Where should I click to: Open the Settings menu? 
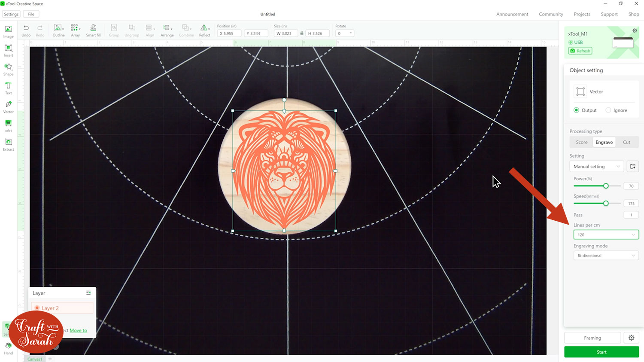point(11,14)
